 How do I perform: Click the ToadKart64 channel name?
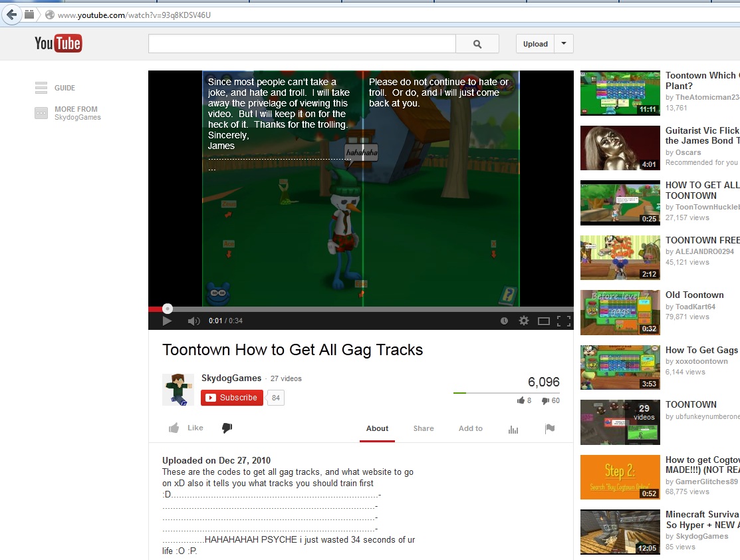pyautogui.click(x=695, y=307)
